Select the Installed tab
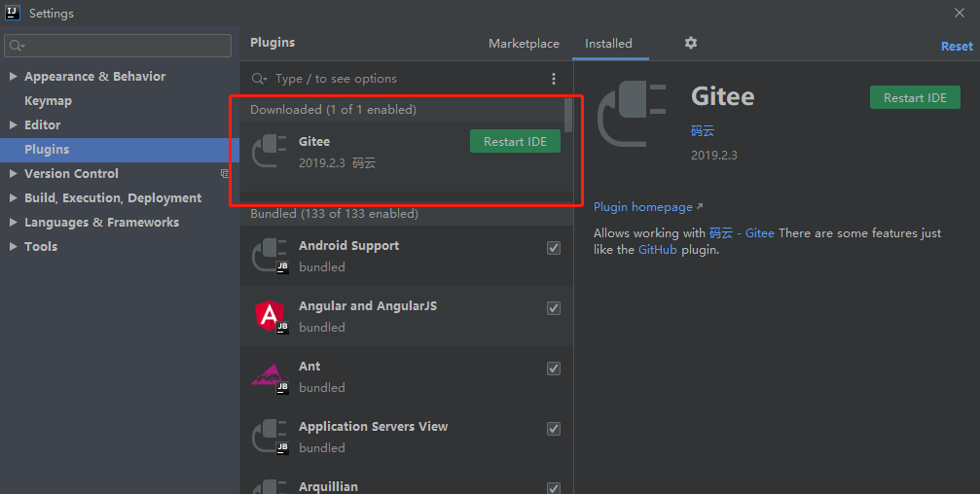The width and height of the screenshot is (980, 494). coord(609,44)
